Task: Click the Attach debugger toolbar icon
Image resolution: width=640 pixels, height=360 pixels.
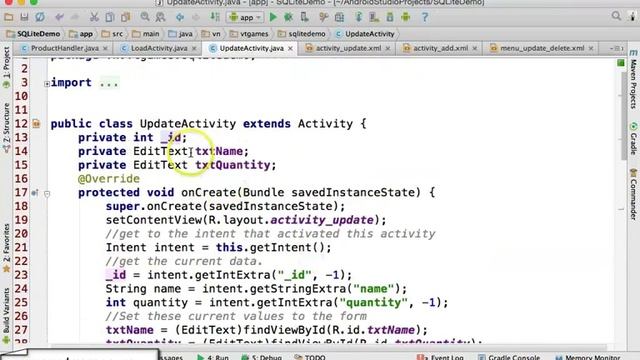Action: click(x=304, y=17)
